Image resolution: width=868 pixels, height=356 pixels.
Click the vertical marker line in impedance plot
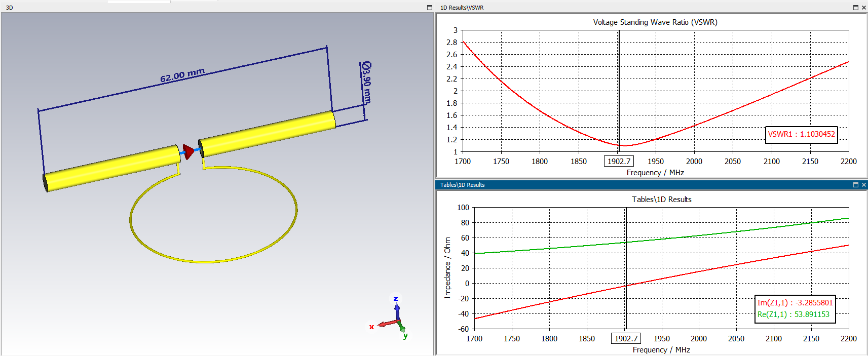pyautogui.click(x=626, y=268)
